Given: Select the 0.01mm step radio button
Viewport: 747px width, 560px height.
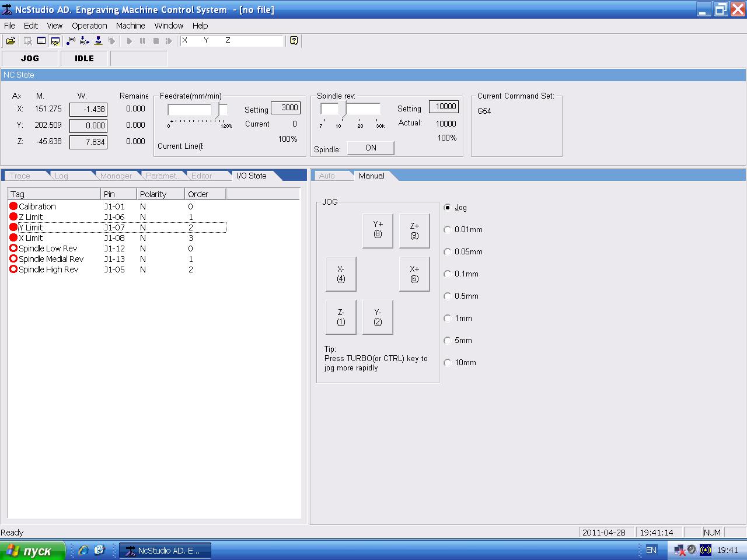Looking at the screenshot, I should click(448, 230).
